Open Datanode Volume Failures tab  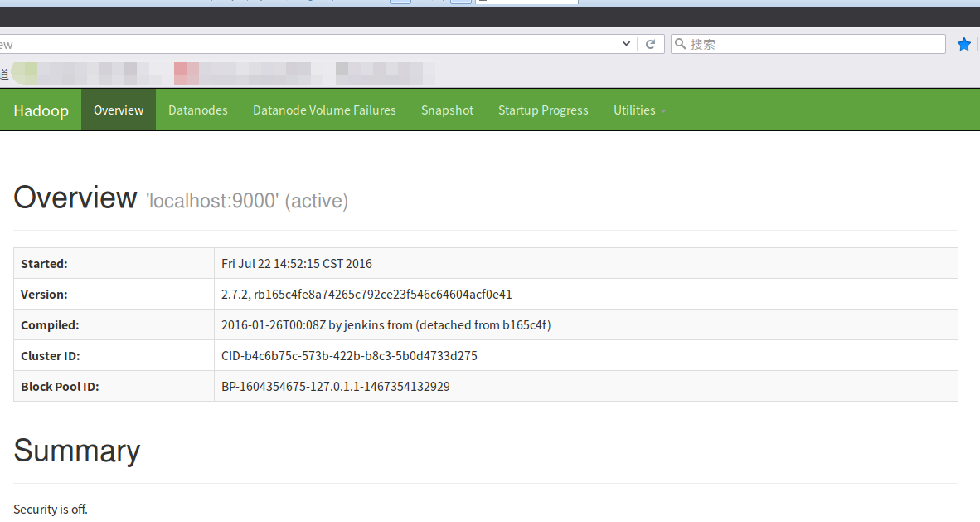[x=323, y=110]
